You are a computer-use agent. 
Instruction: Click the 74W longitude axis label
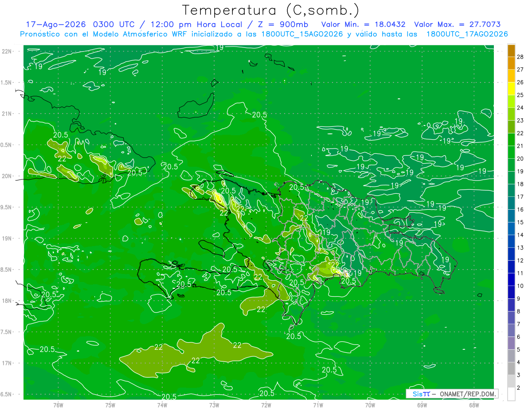coord(162,405)
